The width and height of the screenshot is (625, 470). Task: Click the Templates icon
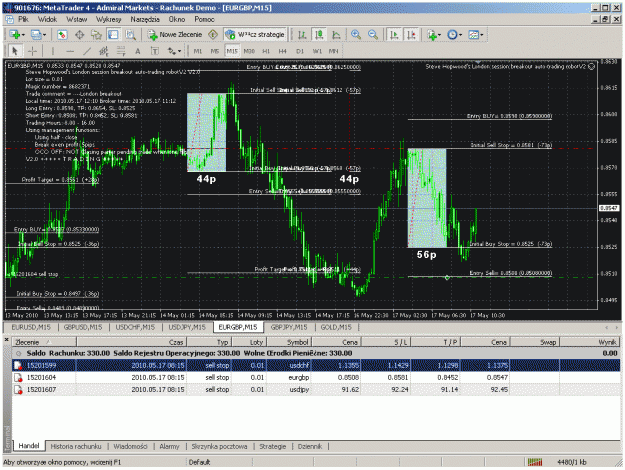point(473,35)
